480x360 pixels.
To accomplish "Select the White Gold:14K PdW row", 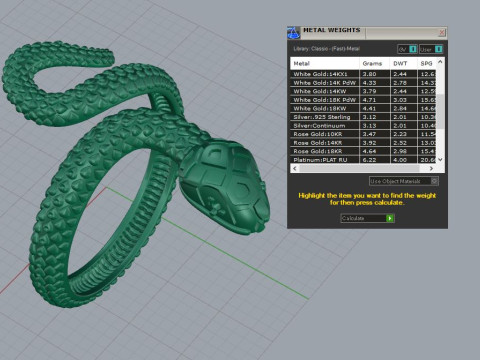I will [x=363, y=83].
